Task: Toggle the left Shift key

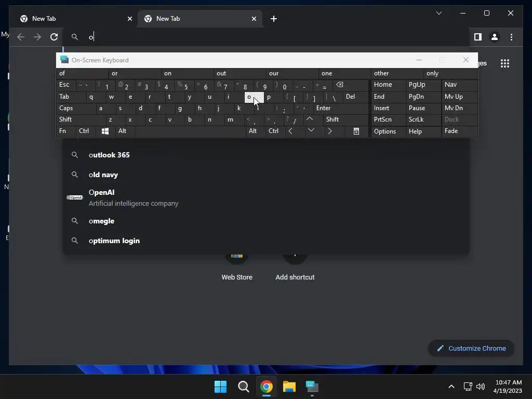Action: 81,119
